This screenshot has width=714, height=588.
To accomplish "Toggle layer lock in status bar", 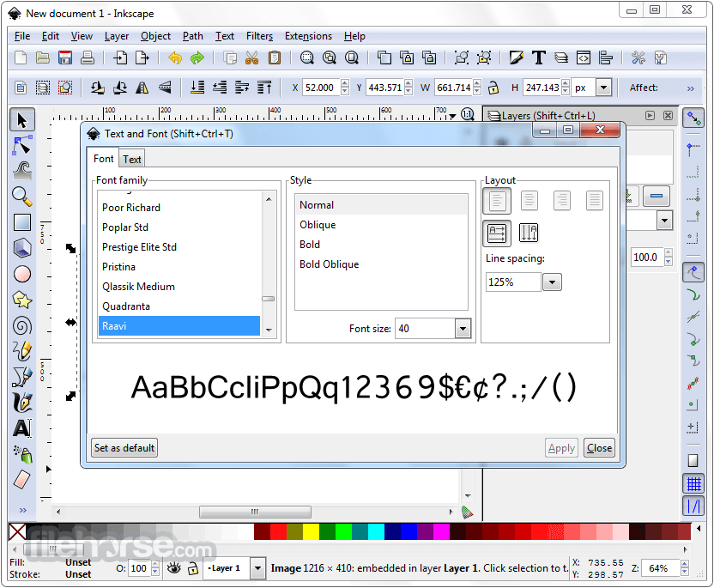I will [193, 568].
